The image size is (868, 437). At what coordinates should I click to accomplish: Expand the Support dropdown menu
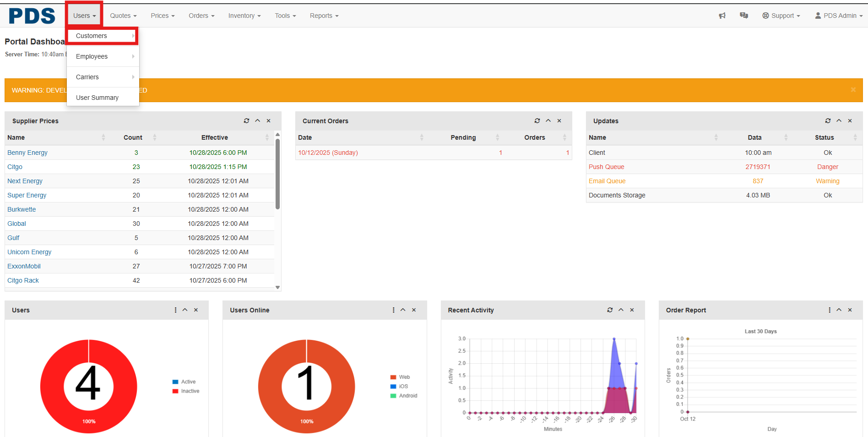pyautogui.click(x=781, y=16)
